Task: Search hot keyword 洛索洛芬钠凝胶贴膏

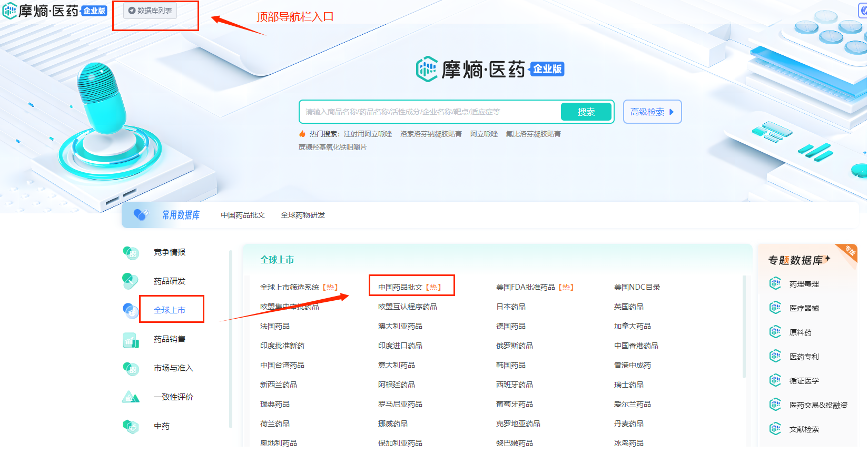Action: point(431,134)
